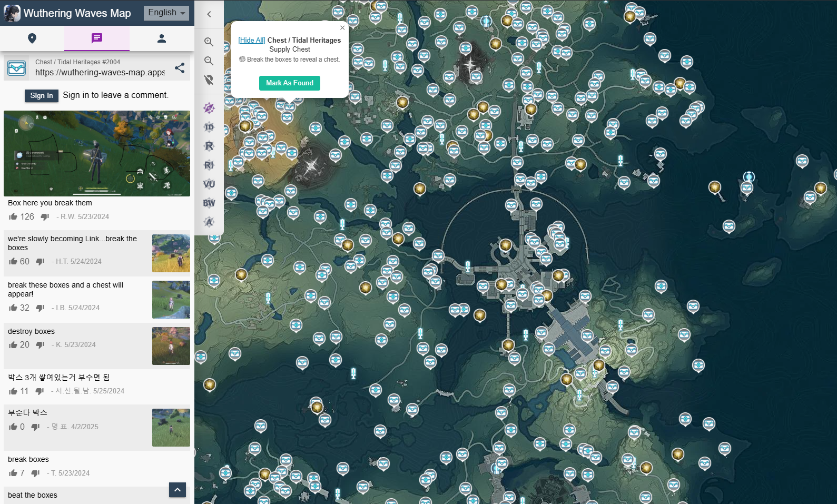This screenshot has height=504, width=837.
Task: Open the comments tab
Action: coord(97,38)
